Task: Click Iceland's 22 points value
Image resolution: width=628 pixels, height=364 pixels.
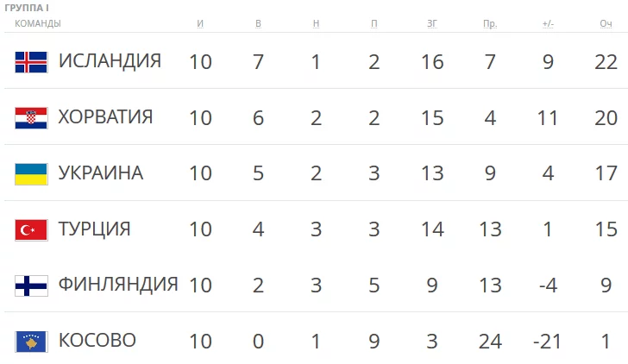Action: (606, 61)
